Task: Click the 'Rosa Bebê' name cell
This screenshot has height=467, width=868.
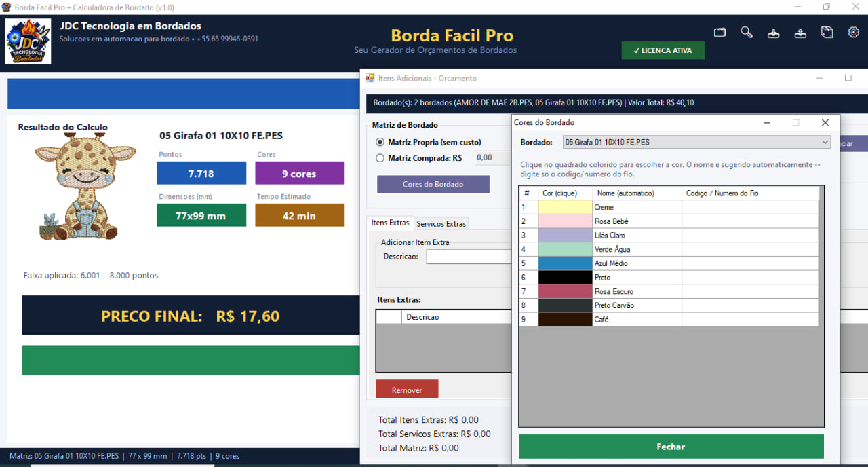Action: pyautogui.click(x=637, y=221)
